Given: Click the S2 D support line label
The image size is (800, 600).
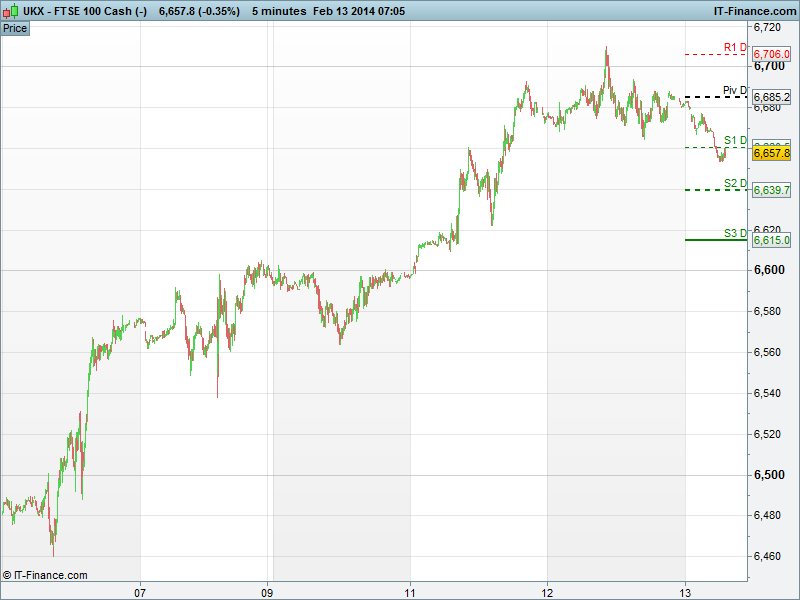Looking at the screenshot, I should pyautogui.click(x=735, y=183).
